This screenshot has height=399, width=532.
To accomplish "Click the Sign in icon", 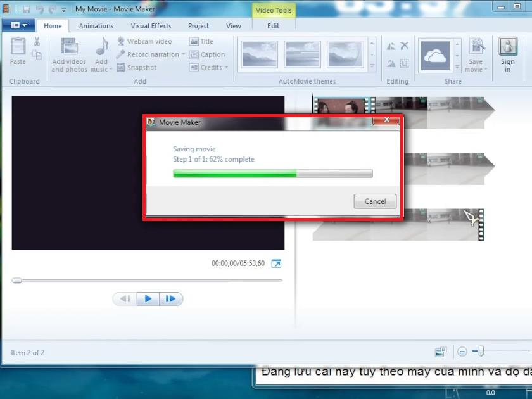I will [507, 47].
